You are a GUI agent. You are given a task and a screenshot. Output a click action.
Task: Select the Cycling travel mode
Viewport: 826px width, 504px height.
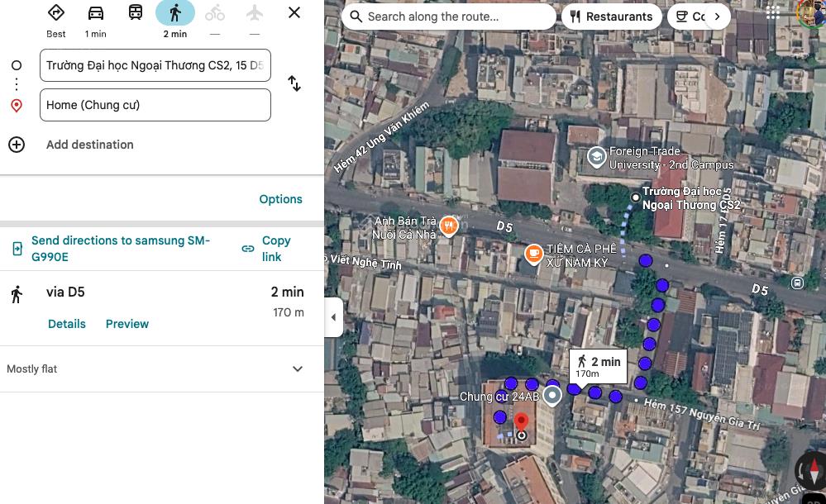pos(214,12)
